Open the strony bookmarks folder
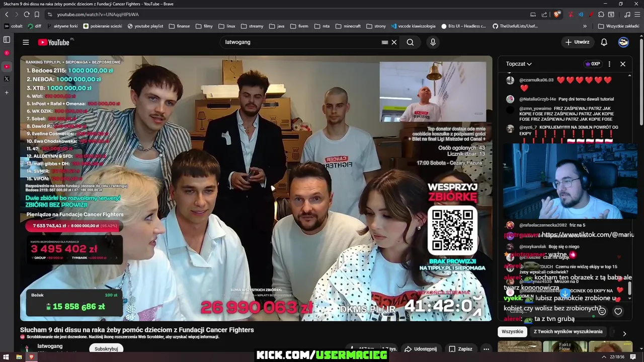This screenshot has height=362, width=644. 376,26
